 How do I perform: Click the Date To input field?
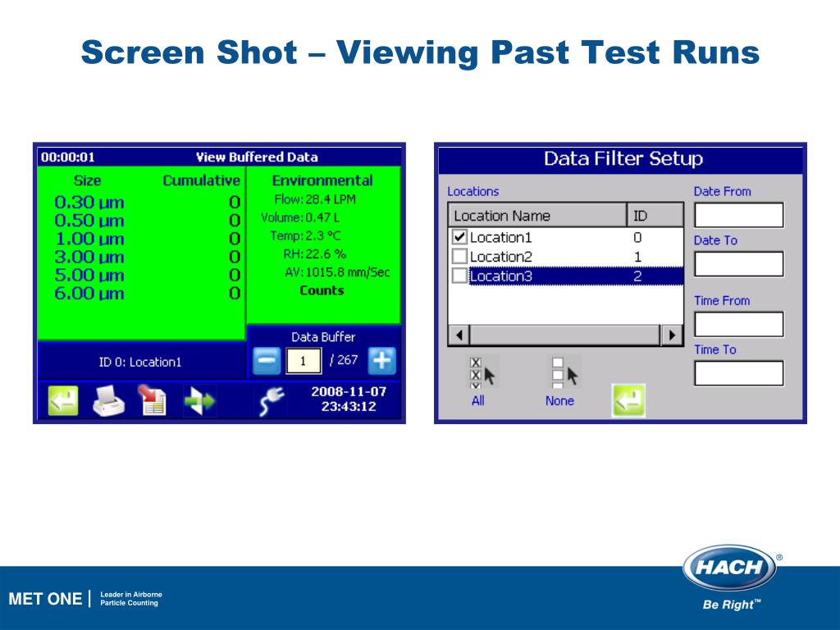point(739,264)
